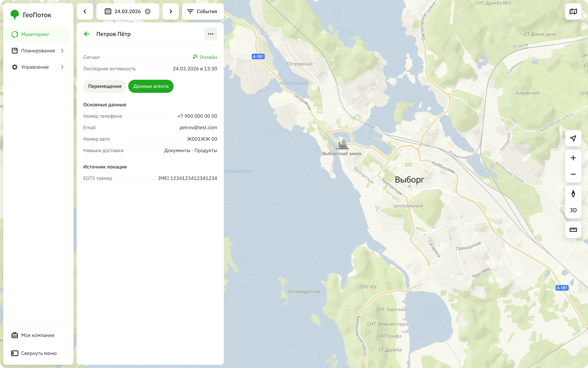Viewport: 588px width, 368px height.
Task: Open the map layers button
Action: click(x=573, y=11)
